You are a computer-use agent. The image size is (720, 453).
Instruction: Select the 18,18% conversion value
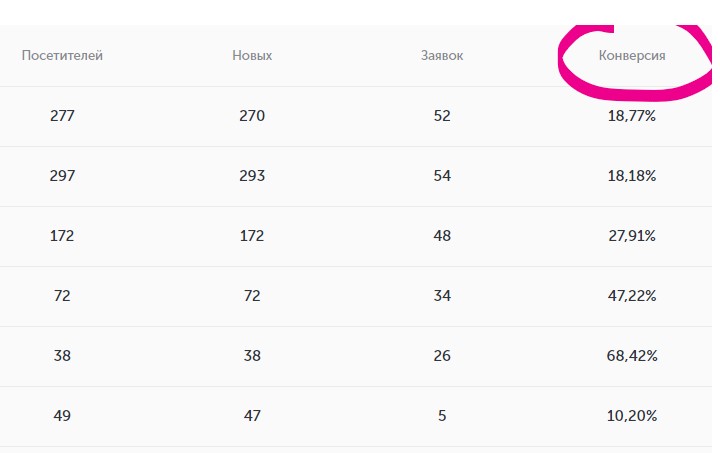tap(632, 176)
